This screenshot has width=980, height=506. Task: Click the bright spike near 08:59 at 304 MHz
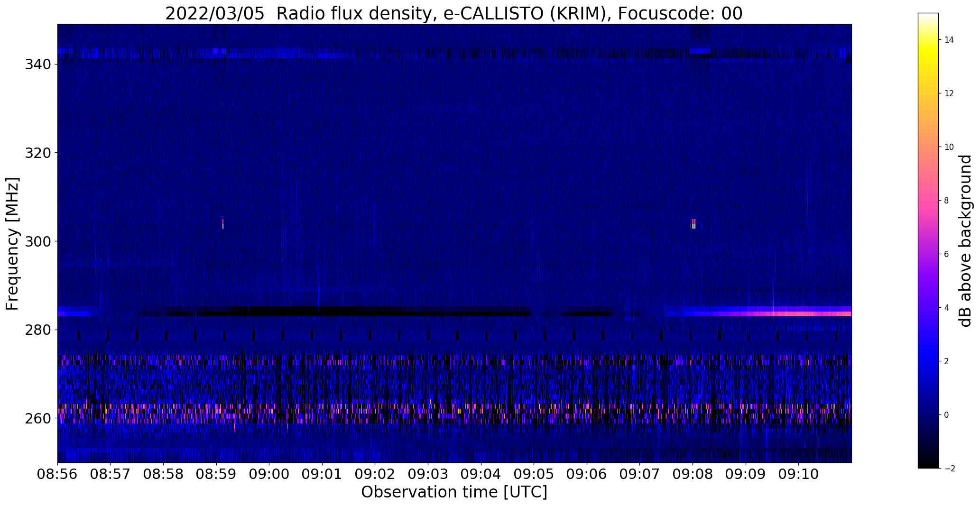point(222,224)
